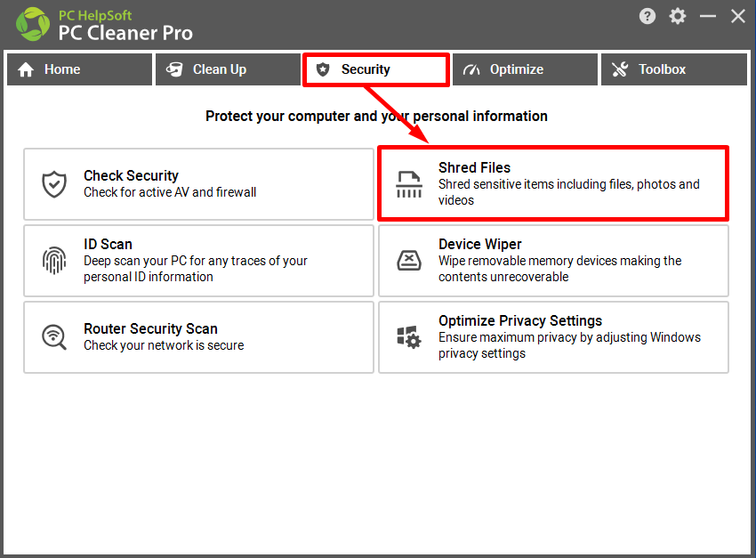This screenshot has height=558, width=756.
Task: Click the Device Wiper drive icon
Action: [409, 261]
